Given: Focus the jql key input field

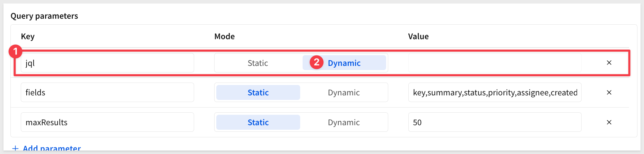Looking at the screenshot, I should tap(107, 63).
